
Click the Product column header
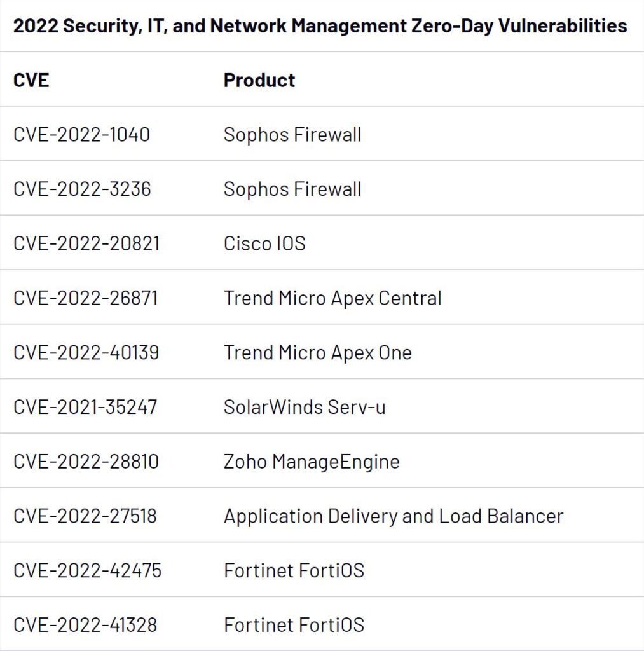point(259,80)
